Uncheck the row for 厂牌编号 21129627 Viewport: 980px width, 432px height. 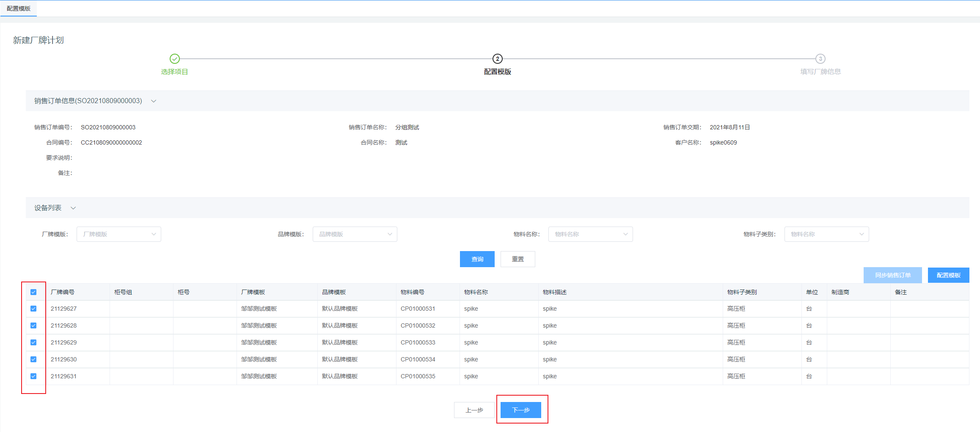[x=33, y=309]
